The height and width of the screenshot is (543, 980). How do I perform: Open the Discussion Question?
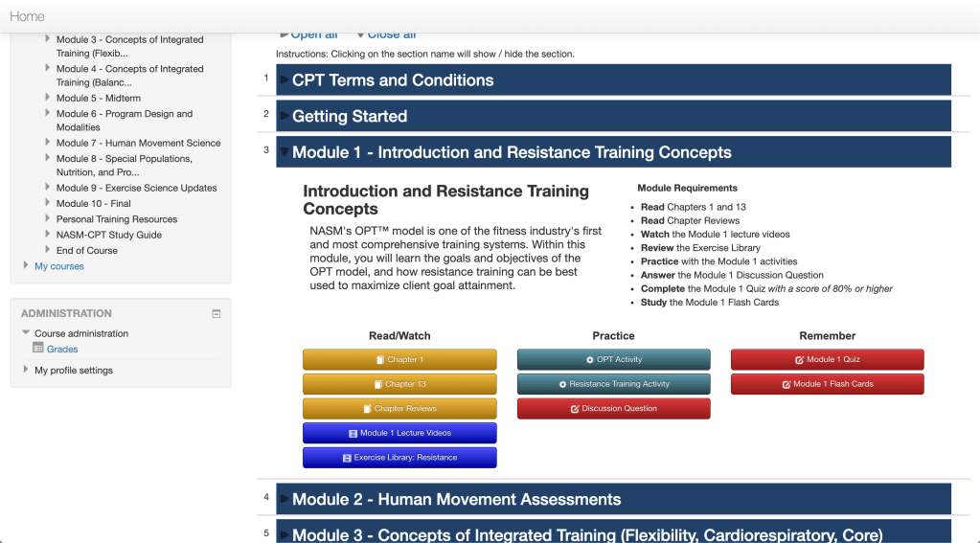coord(613,409)
